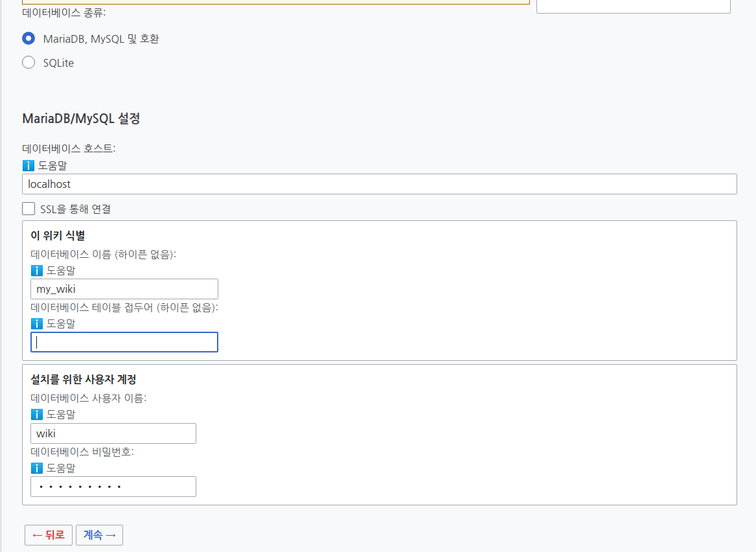Image resolution: width=756 pixels, height=552 pixels.
Task: Click info icon below 데이터베이스 호스트 label
Action: click(29, 165)
